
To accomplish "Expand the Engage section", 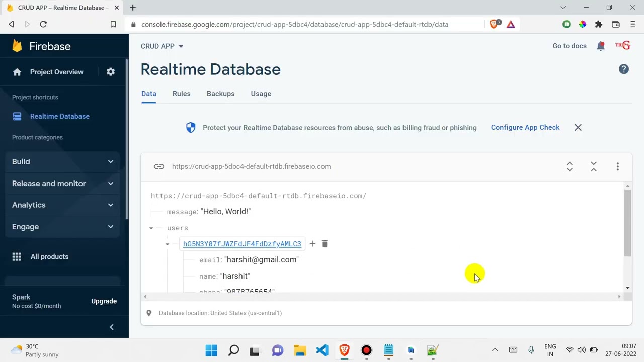I will tap(62, 227).
